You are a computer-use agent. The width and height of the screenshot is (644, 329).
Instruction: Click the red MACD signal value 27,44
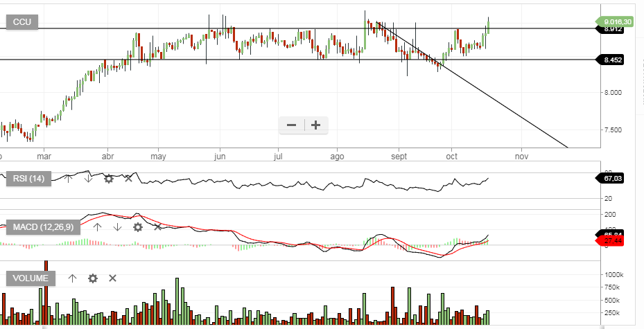[x=609, y=241]
